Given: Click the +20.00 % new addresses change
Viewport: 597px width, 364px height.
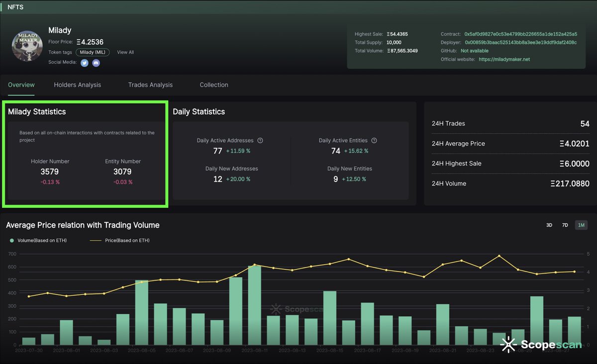Looking at the screenshot, I should (x=238, y=179).
